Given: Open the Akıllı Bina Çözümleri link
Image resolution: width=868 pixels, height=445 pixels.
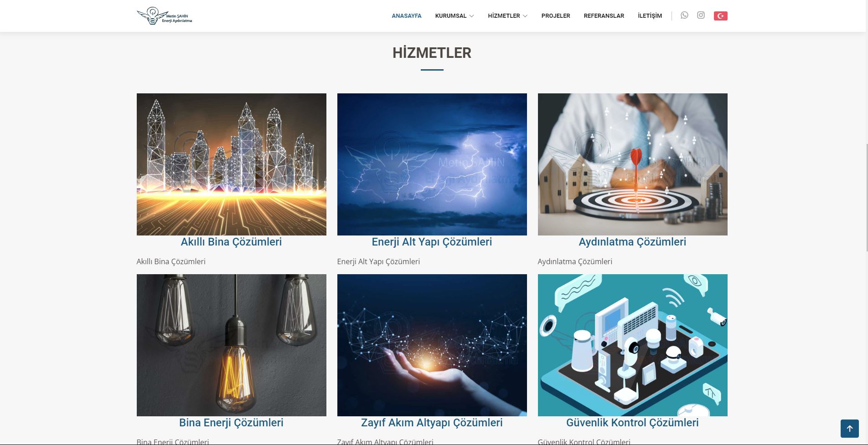Looking at the screenshot, I should click(x=231, y=242).
